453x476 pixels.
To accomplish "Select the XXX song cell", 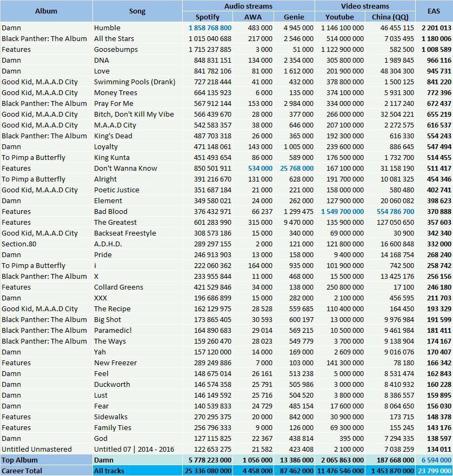I will (137, 298).
